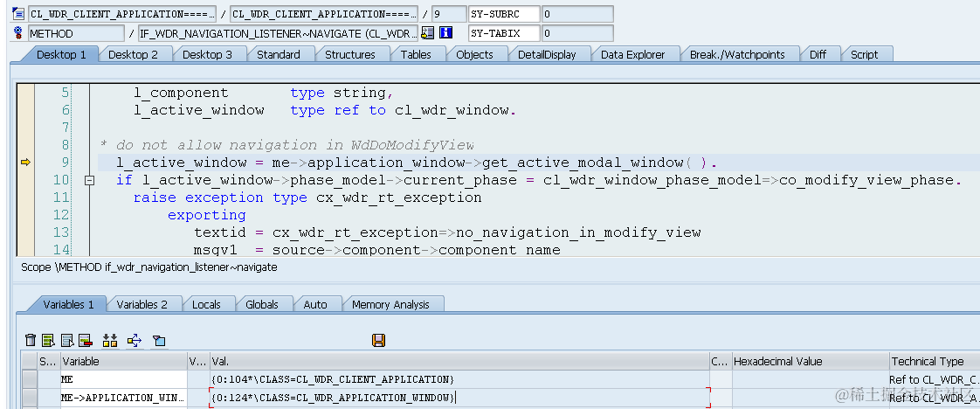Switch to the Desktop 3 tab
Image resolution: width=980 pixels, height=409 pixels.
coord(207,54)
